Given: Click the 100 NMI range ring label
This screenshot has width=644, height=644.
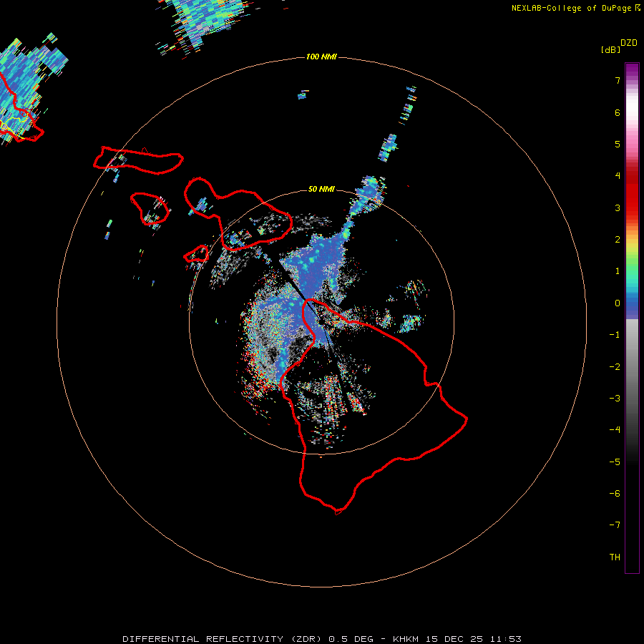Looking at the screenshot, I should [321, 57].
